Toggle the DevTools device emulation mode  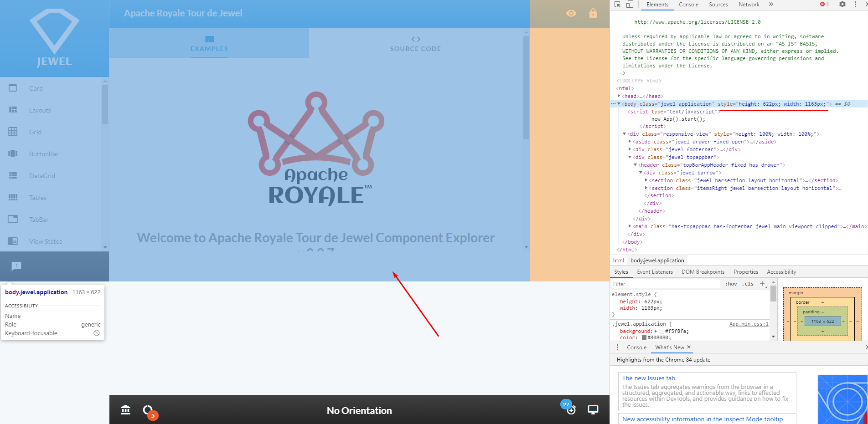[630, 5]
